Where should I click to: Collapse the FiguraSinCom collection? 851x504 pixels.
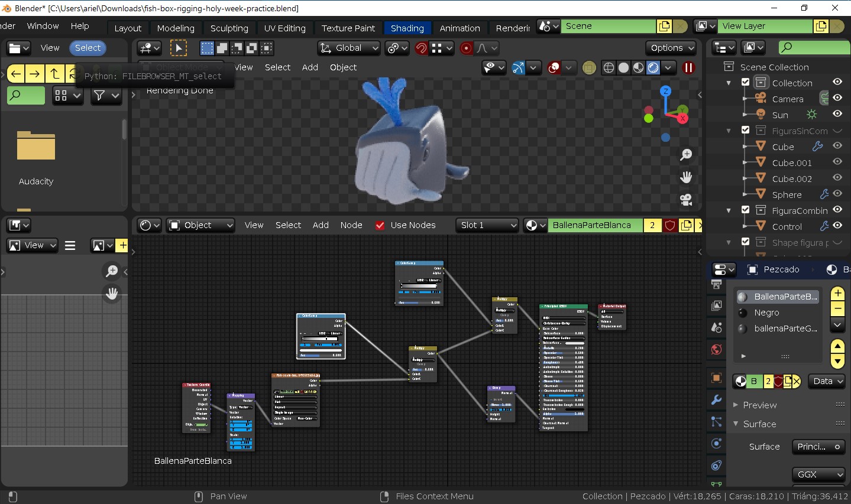coord(729,130)
